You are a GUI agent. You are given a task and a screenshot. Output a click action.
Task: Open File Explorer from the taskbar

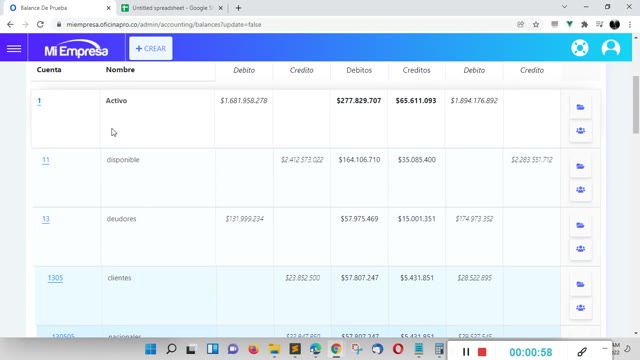coord(274,349)
